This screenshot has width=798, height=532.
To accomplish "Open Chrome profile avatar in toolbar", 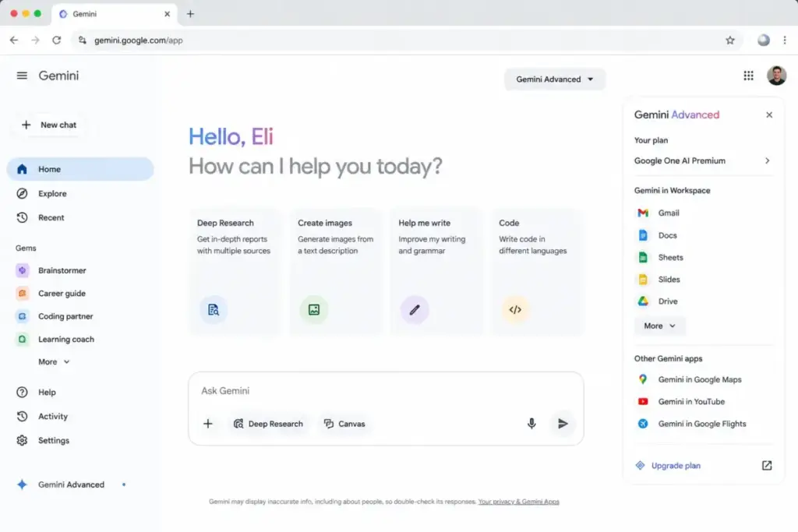I will 763,41.
